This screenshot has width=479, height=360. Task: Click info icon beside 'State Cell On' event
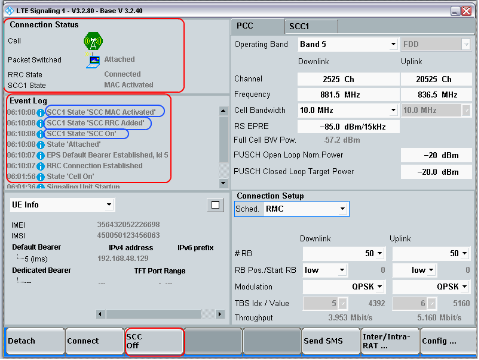click(x=40, y=177)
